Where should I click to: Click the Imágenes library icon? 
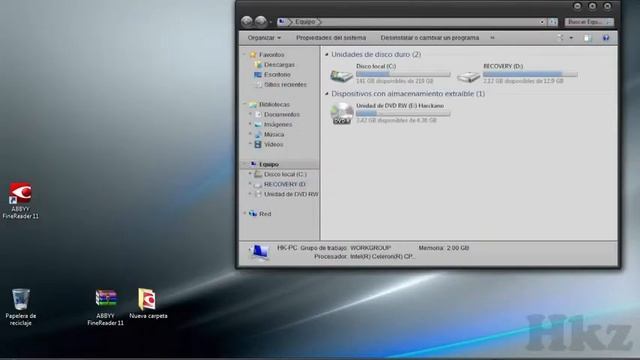click(258, 124)
